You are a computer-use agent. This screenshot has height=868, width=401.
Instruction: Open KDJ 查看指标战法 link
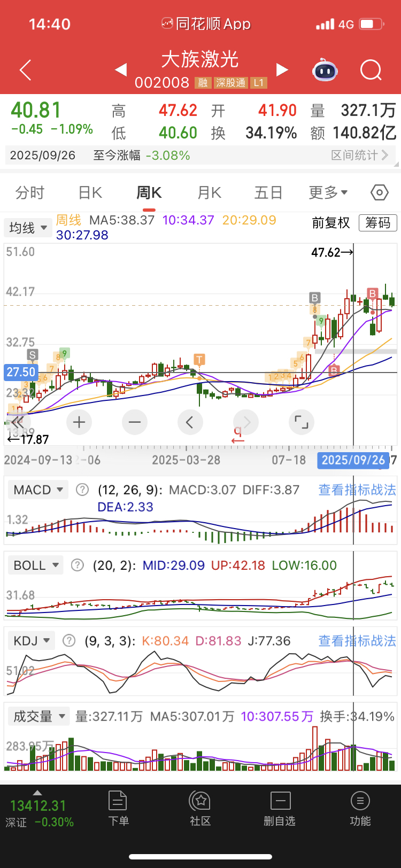tap(357, 640)
